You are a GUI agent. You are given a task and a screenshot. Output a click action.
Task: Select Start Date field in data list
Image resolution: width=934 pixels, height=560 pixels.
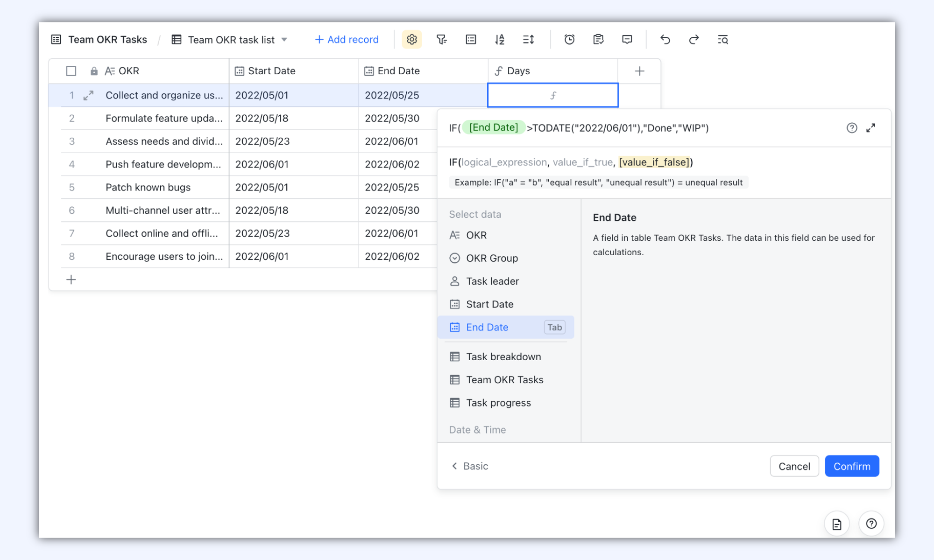pyautogui.click(x=506, y=304)
